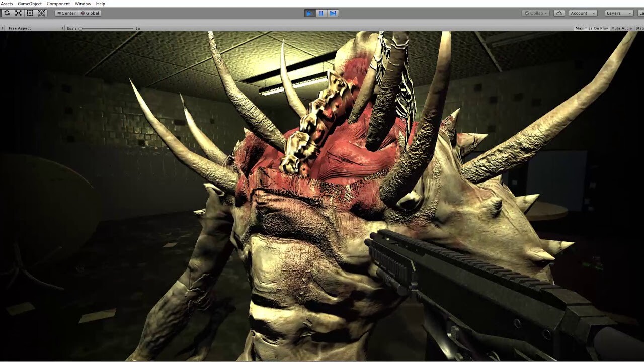Open the Window menu
Screen dimensions: 644x362
tap(83, 4)
